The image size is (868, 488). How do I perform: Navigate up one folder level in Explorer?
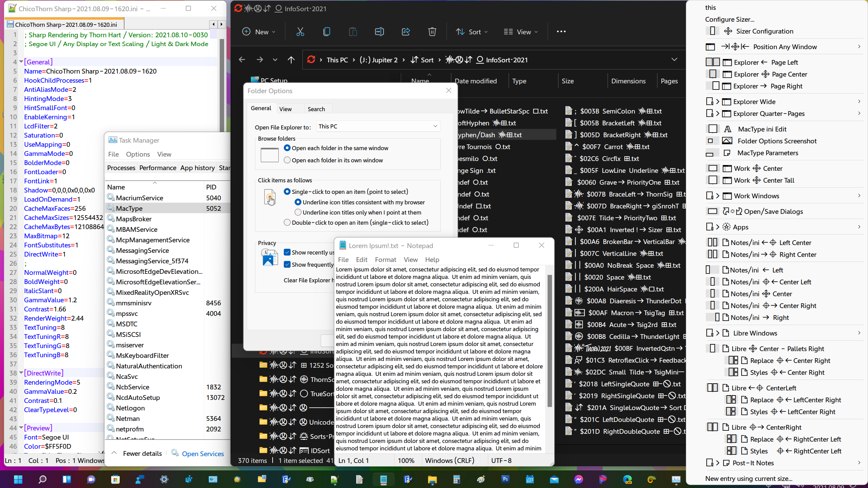pyautogui.click(x=291, y=60)
